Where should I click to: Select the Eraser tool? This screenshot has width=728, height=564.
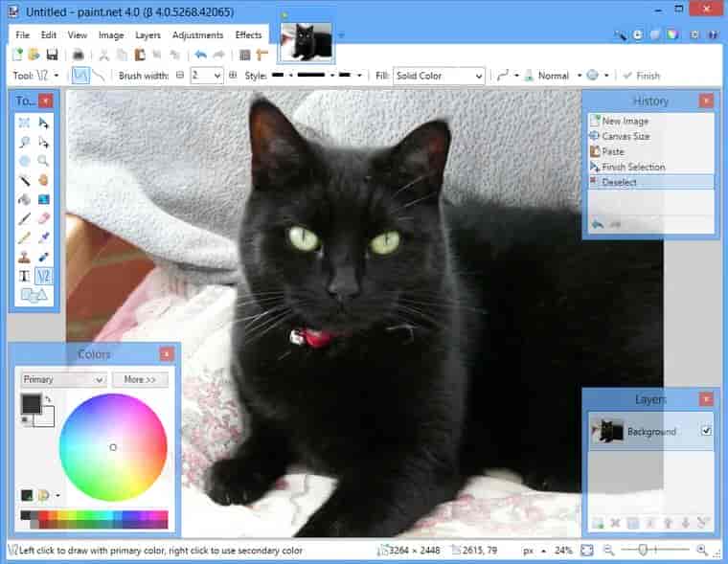tap(43, 218)
